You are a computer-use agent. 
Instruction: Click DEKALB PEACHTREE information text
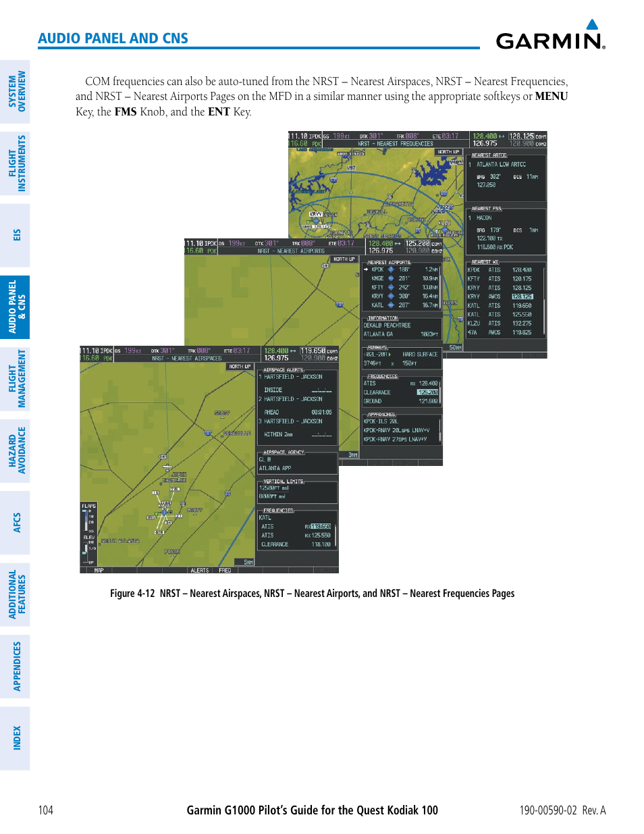(x=387, y=325)
